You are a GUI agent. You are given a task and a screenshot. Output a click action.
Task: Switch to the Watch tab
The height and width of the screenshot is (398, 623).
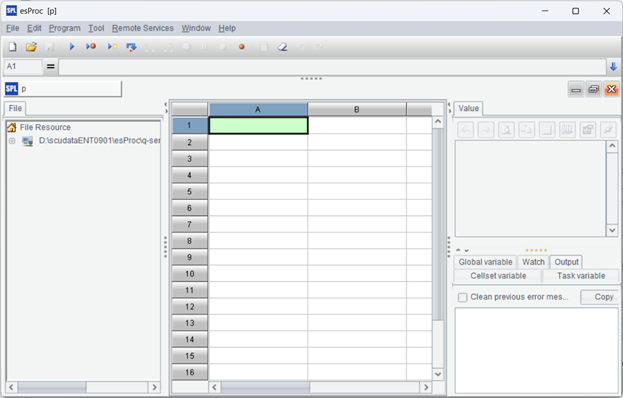[533, 262]
